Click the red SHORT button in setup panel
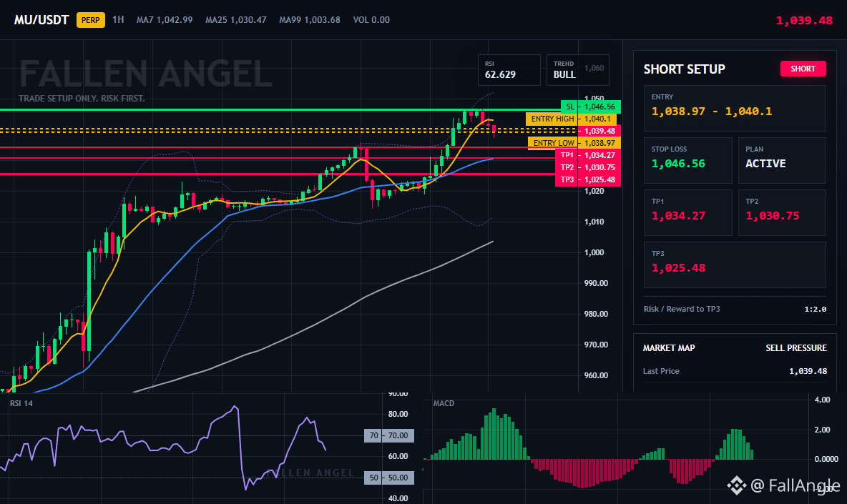847x504 pixels. click(803, 69)
